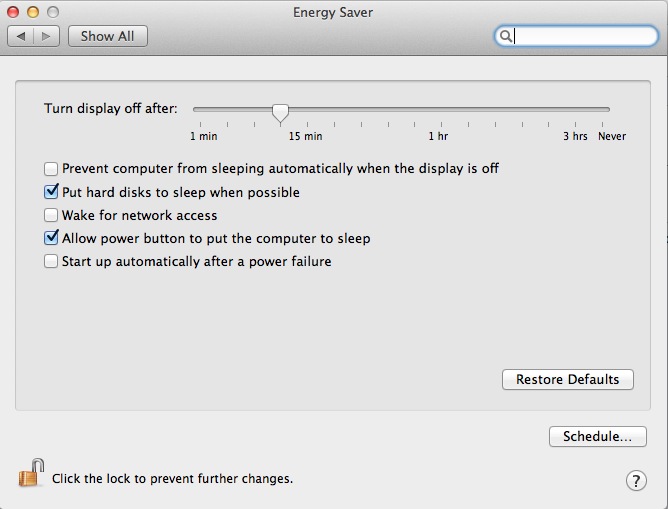Uncheck Put hard disks to sleep
Screen dimensions: 668x509
click(x=51, y=192)
